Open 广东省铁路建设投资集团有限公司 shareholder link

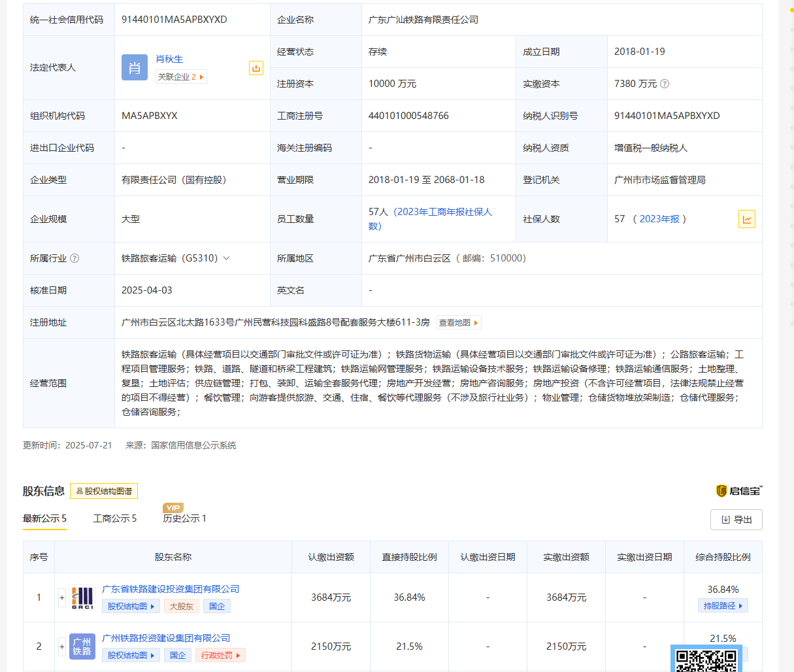click(x=171, y=589)
